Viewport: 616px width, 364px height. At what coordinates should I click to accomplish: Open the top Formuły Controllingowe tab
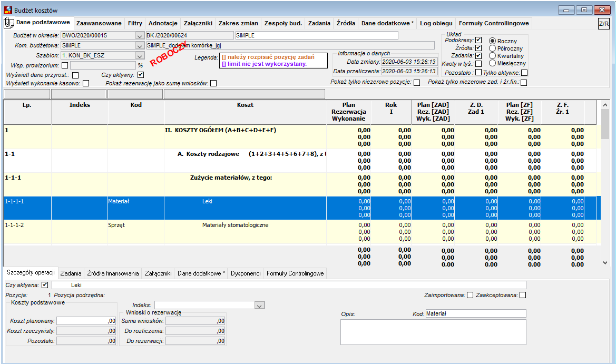tap(494, 23)
